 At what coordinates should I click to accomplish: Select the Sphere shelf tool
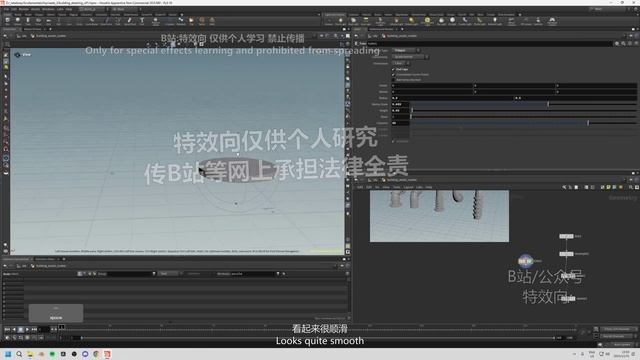pyautogui.click(x=18, y=21)
